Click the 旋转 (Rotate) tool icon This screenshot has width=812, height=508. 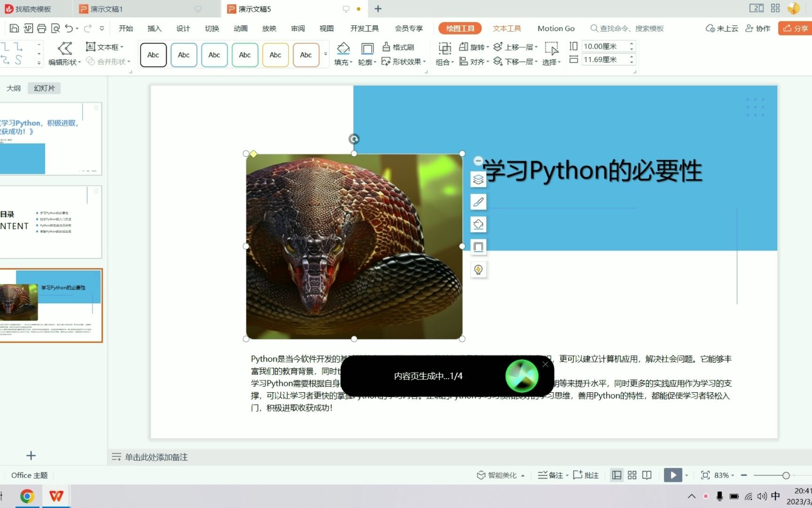[x=475, y=47]
